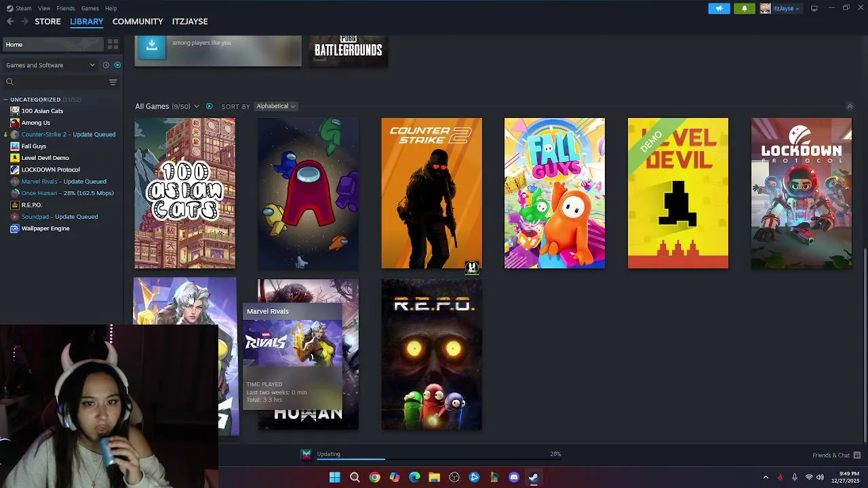Open the Help menu
Image resolution: width=868 pixels, height=488 pixels.
[111, 8]
